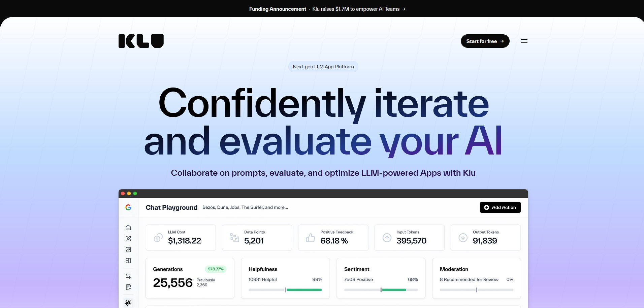Viewport: 644px width, 308px height.
Task: Click the Add Action button
Action: click(500, 207)
